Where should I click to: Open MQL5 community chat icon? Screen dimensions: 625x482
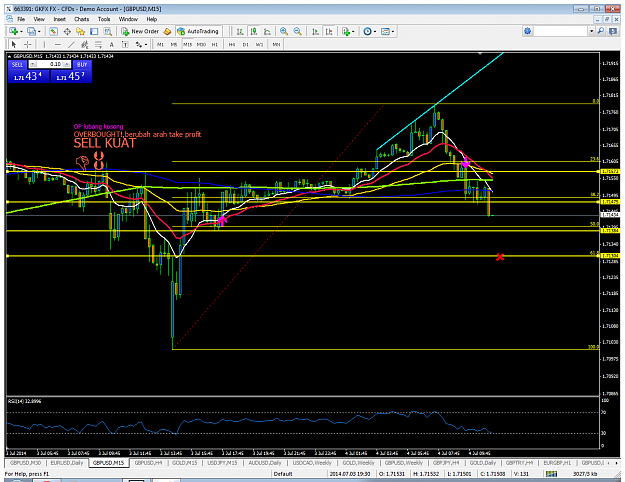613,31
